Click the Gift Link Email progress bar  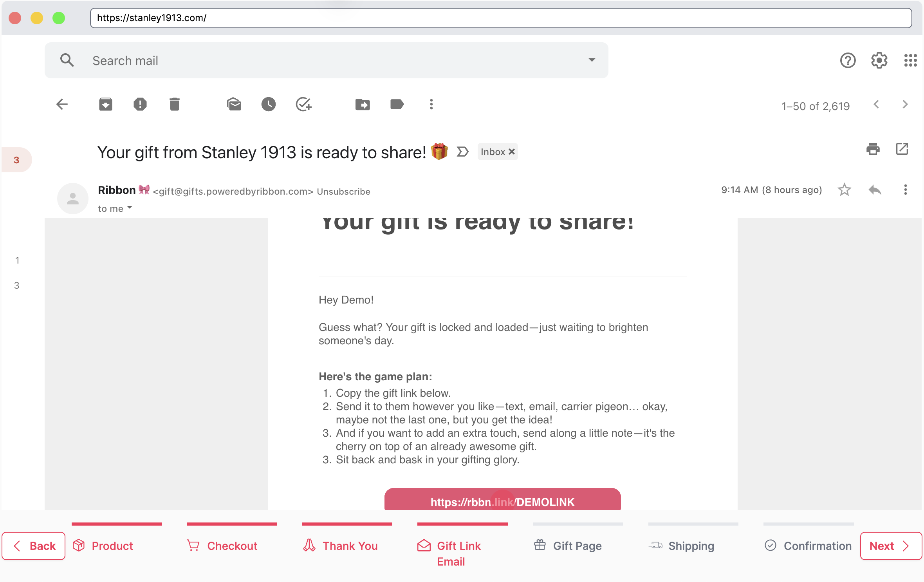click(x=462, y=524)
